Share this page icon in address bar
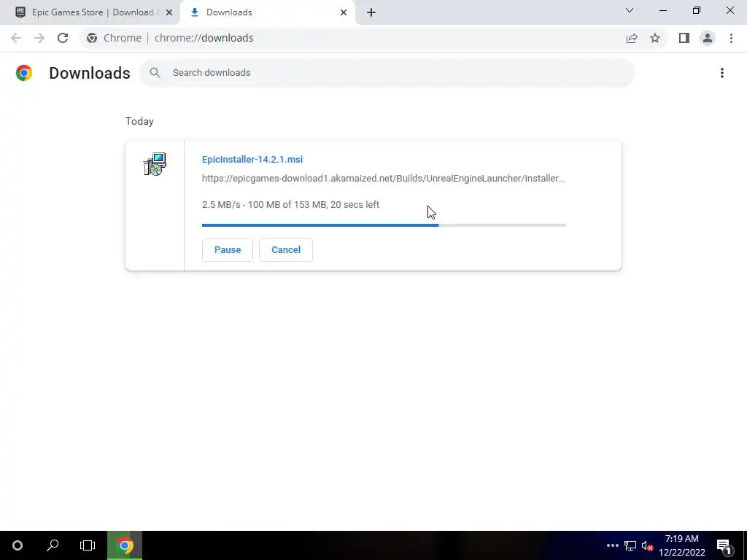 click(x=632, y=38)
